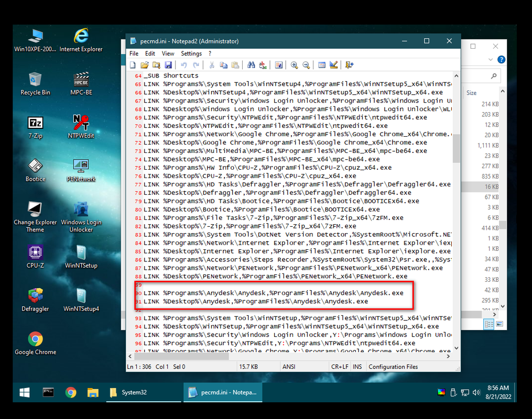
Task: Click the horizontal scrollbar left arrow
Action: point(131,356)
